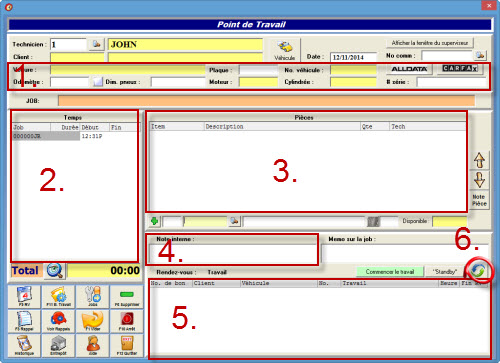Click the No. véhicule field
This screenshot has height=363, width=500.
353,70
